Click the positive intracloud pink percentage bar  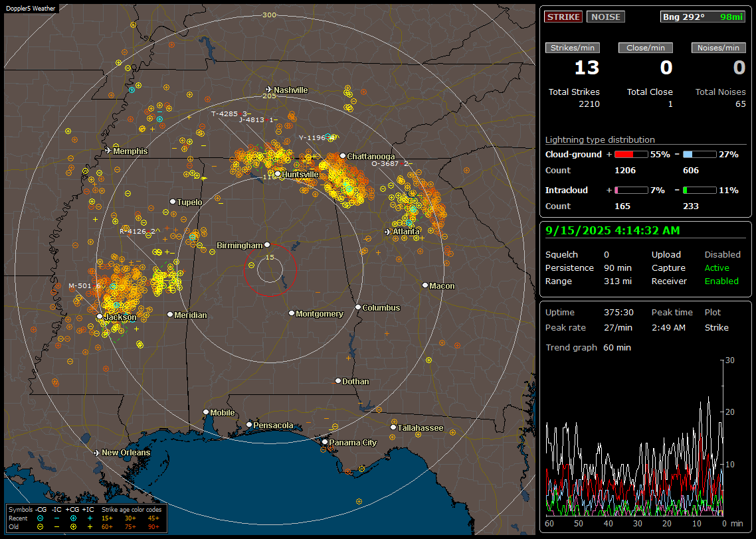tap(631, 191)
